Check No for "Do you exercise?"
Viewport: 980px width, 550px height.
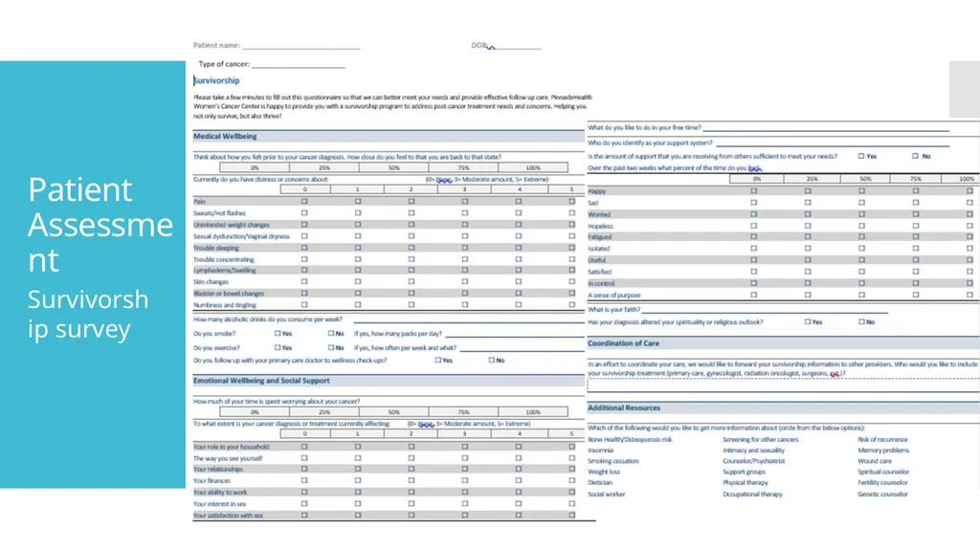click(330, 347)
